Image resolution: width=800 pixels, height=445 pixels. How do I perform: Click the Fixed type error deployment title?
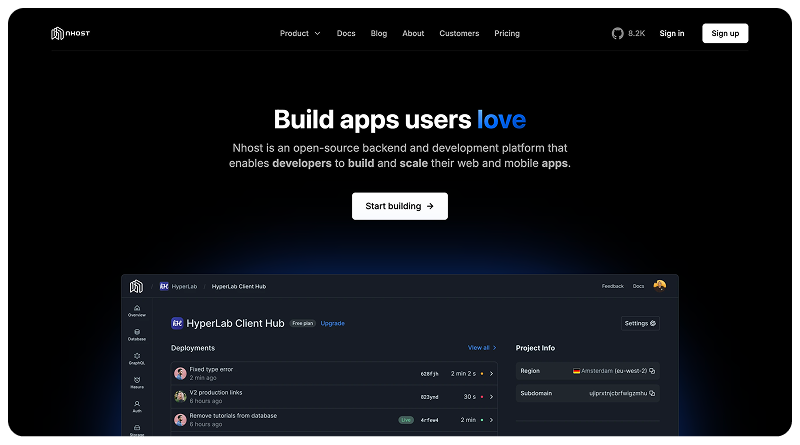211,369
